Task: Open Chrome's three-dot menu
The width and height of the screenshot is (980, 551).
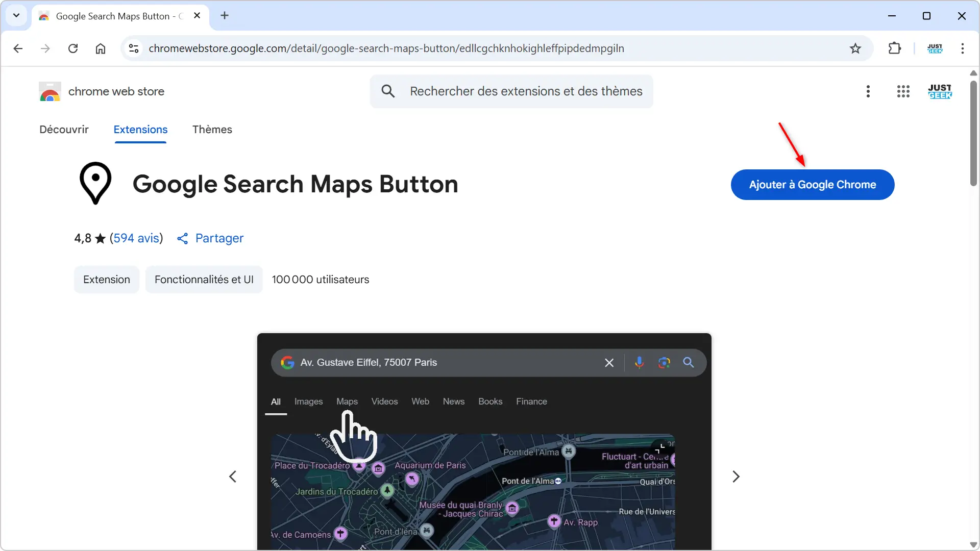Action: 963,48
